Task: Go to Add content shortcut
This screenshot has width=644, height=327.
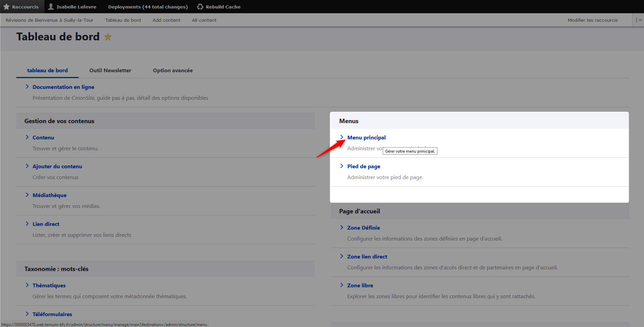Action: (167, 20)
